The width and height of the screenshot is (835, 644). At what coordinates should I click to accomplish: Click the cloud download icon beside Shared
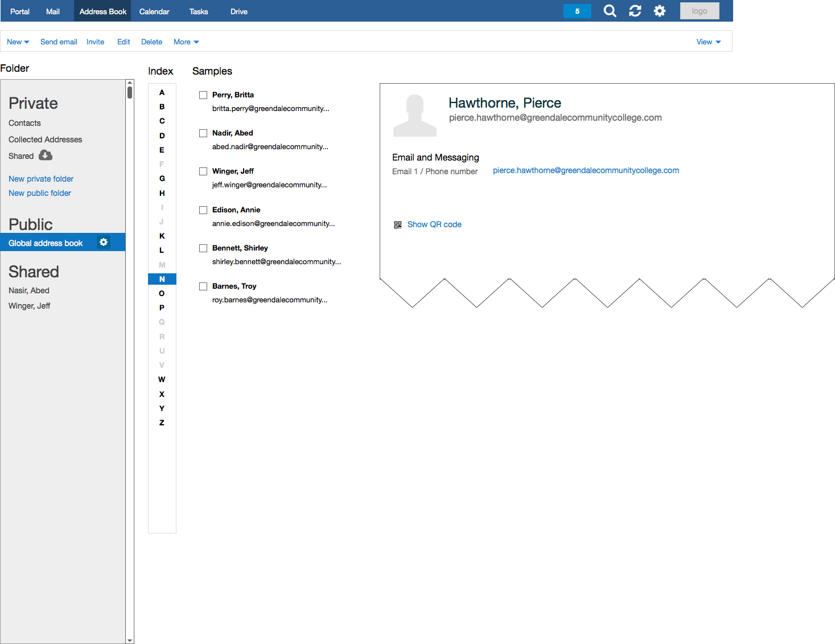46,155
